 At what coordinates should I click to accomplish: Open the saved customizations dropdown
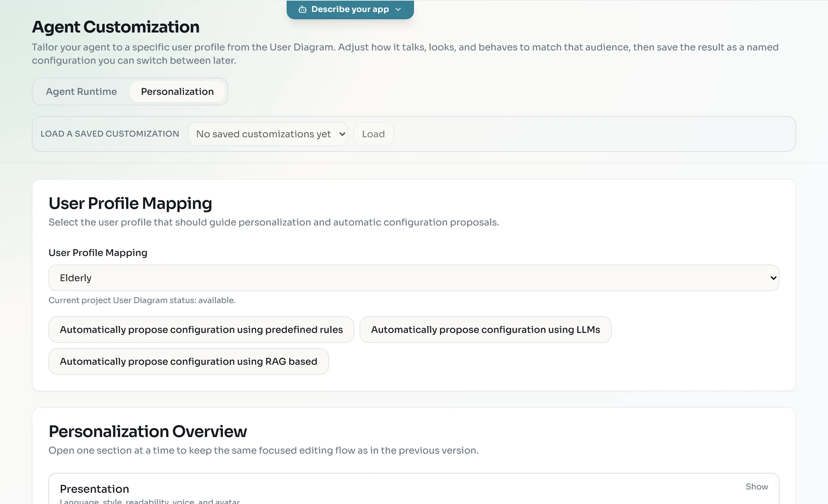(x=268, y=134)
